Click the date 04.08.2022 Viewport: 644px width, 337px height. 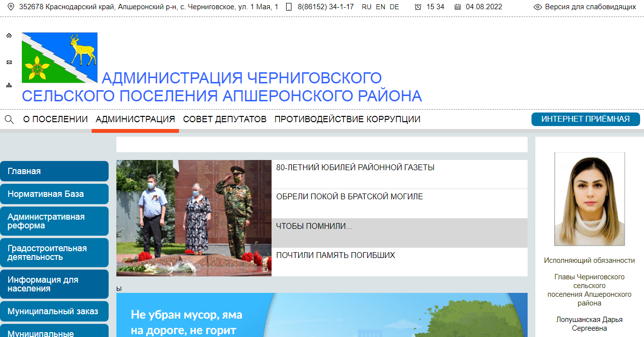[x=484, y=7]
